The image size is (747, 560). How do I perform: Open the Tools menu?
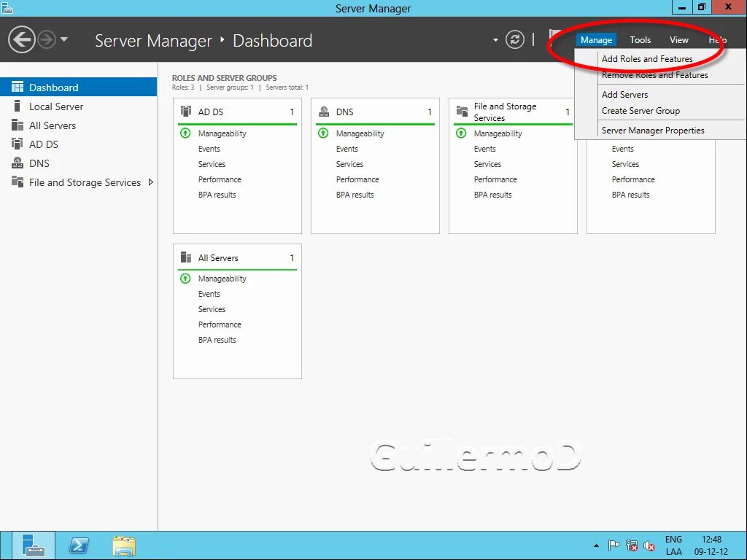point(640,40)
